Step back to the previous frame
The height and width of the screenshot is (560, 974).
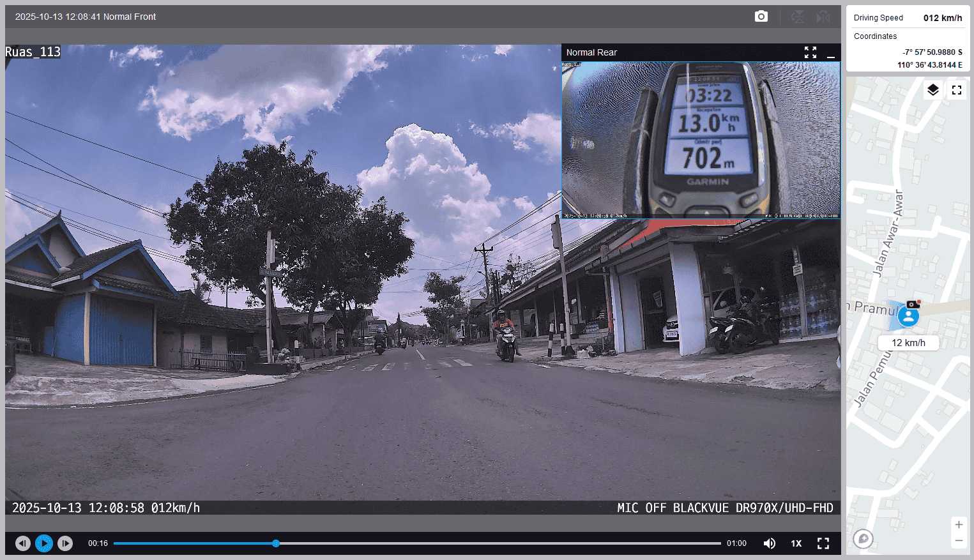pyautogui.click(x=23, y=543)
